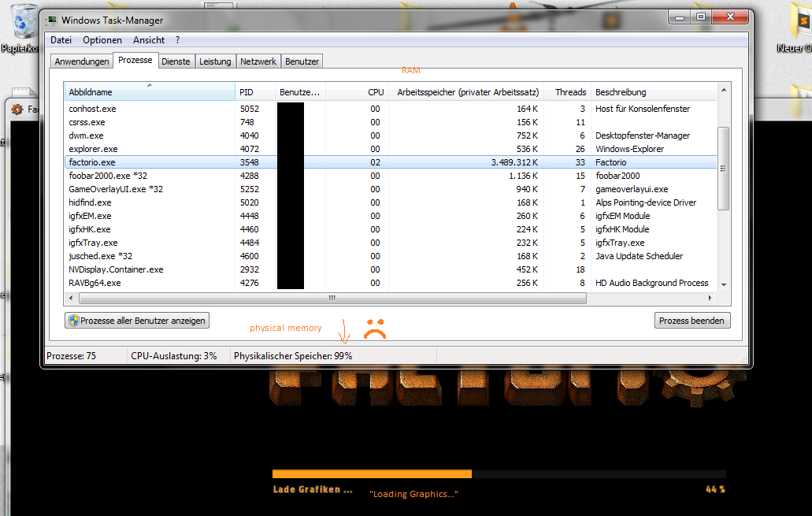The image size is (812, 516).
Task: Go to the Netzwerk tab
Action: pyautogui.click(x=258, y=61)
